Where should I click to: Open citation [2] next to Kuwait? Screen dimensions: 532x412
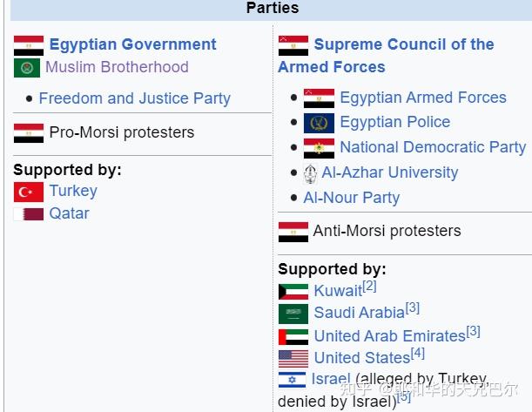coord(369,287)
